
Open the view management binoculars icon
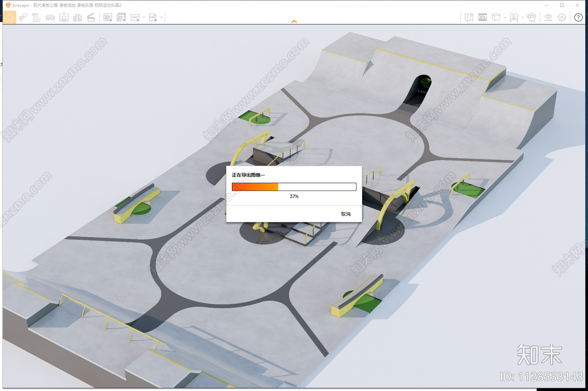coord(50,17)
